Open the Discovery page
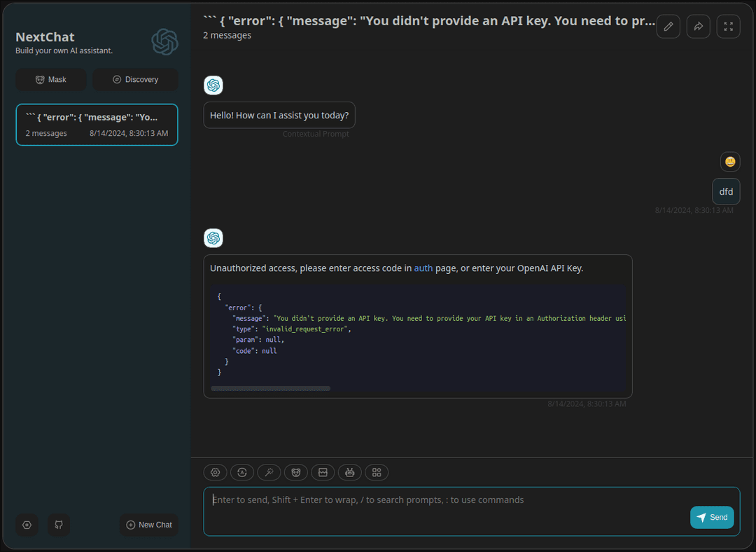The width and height of the screenshot is (756, 552). [x=136, y=80]
